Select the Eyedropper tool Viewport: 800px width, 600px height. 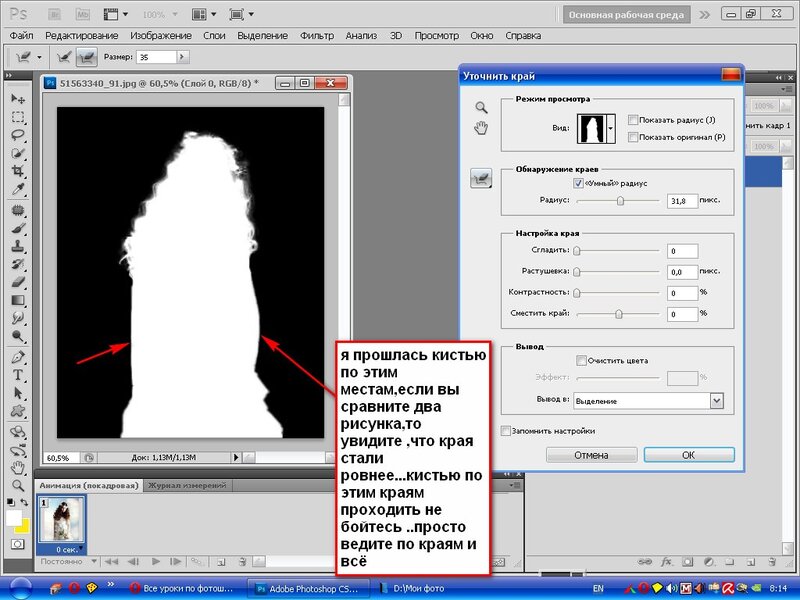pyautogui.click(x=18, y=189)
